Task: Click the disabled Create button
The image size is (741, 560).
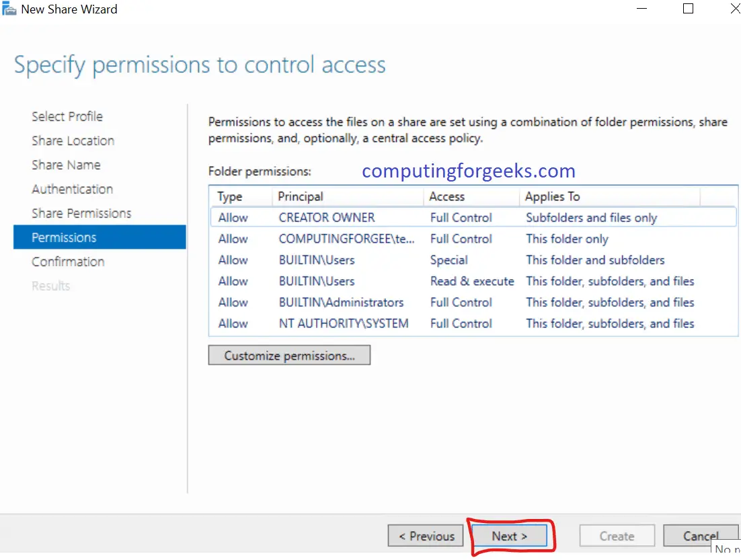Action: click(x=617, y=535)
